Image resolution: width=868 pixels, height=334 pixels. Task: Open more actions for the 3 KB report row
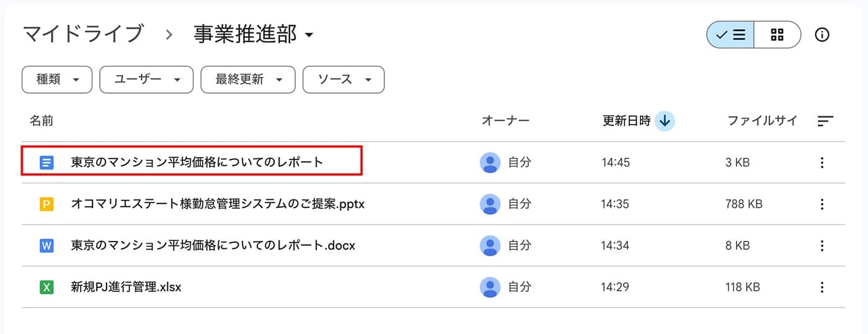click(822, 163)
